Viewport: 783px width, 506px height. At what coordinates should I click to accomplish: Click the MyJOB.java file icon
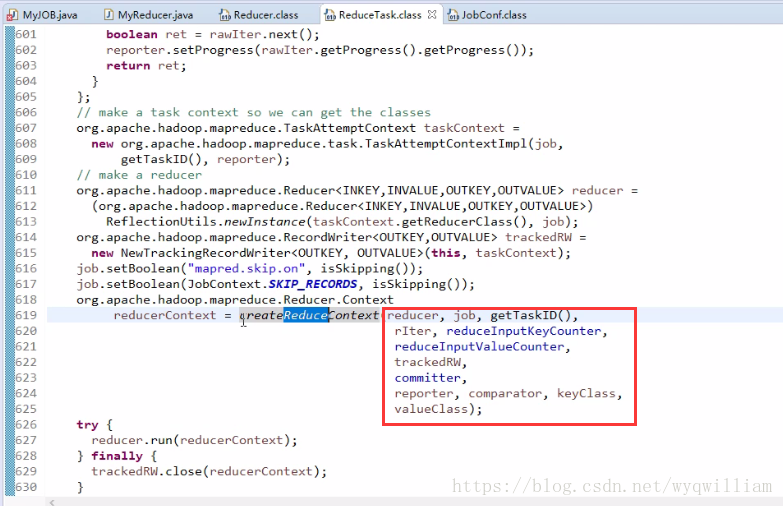click(x=12, y=15)
